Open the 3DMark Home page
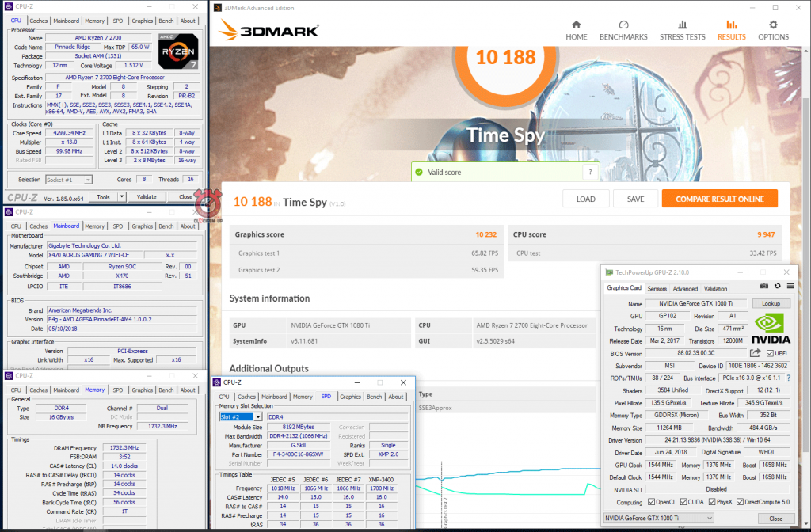 point(576,29)
